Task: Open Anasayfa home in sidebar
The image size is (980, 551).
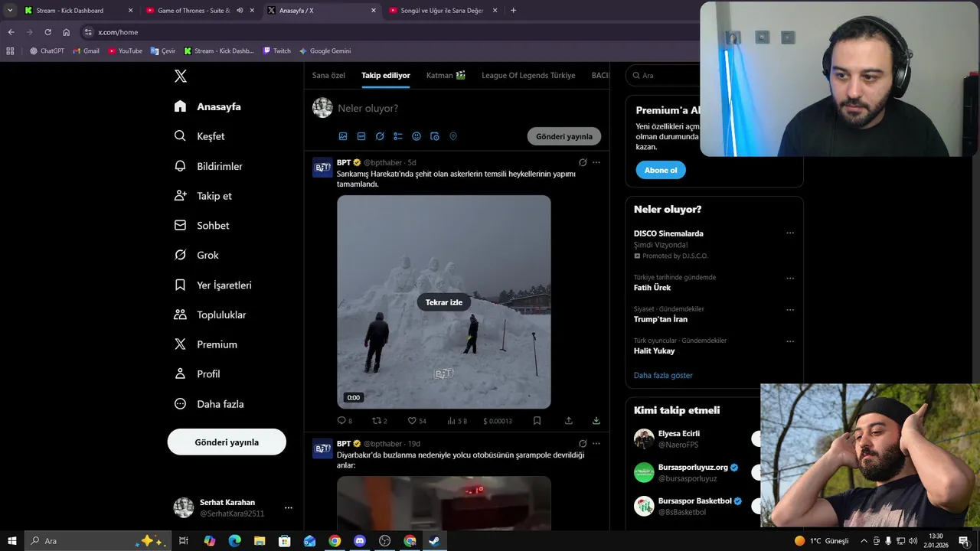Action: click(207, 106)
